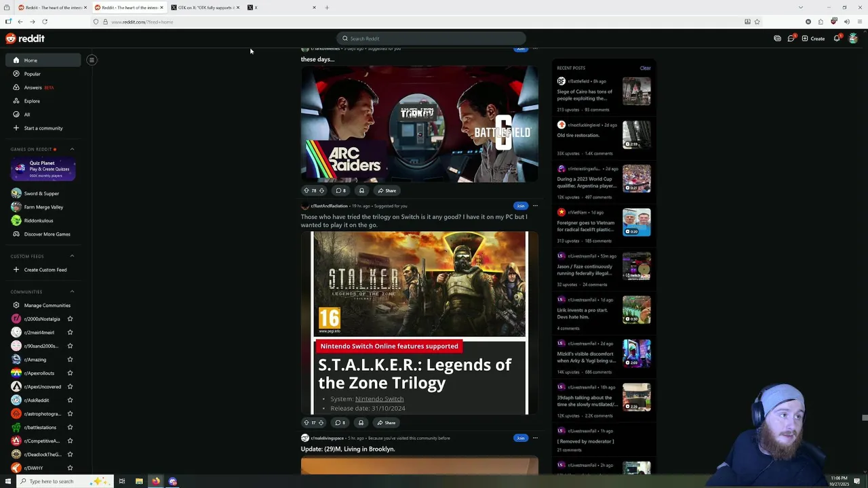Bookmark this page with the star icon

[x=757, y=22]
